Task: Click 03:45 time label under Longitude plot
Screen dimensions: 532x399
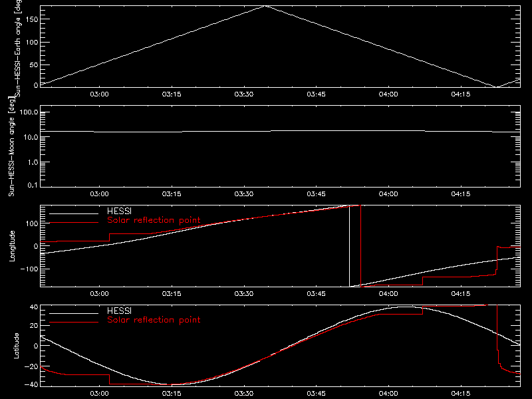Action: coord(317,293)
